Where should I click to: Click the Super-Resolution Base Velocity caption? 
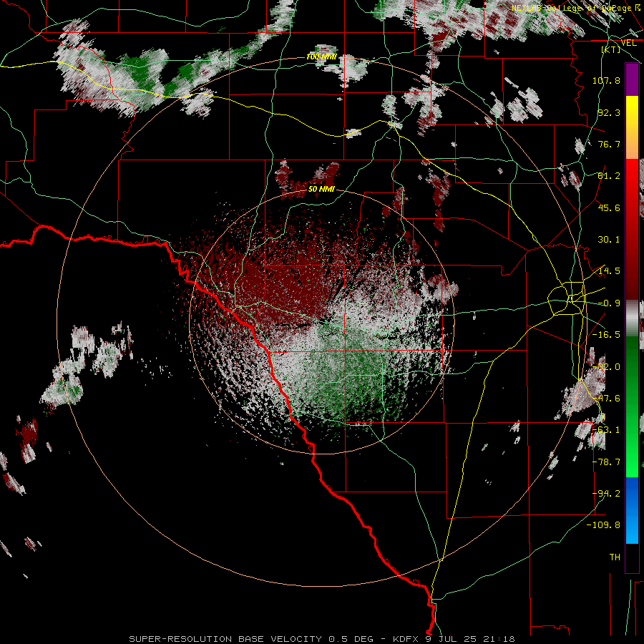pyautogui.click(x=321, y=639)
